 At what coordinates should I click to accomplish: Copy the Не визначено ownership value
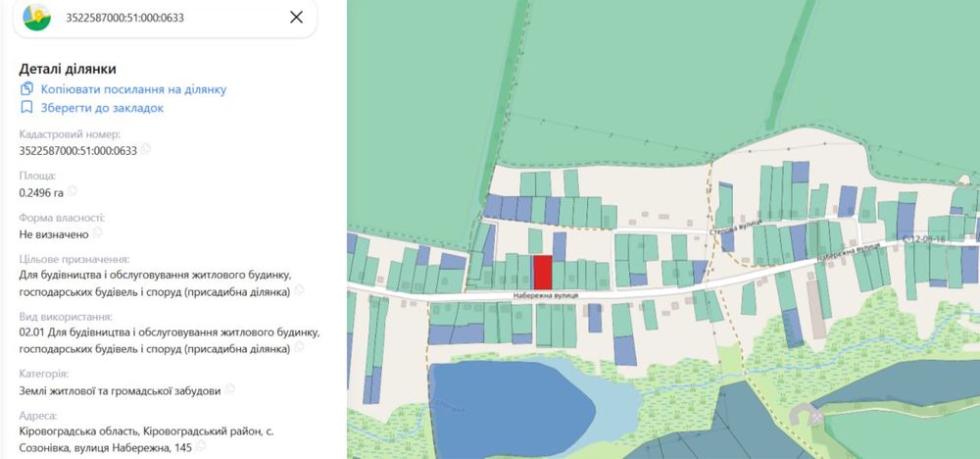(x=97, y=233)
